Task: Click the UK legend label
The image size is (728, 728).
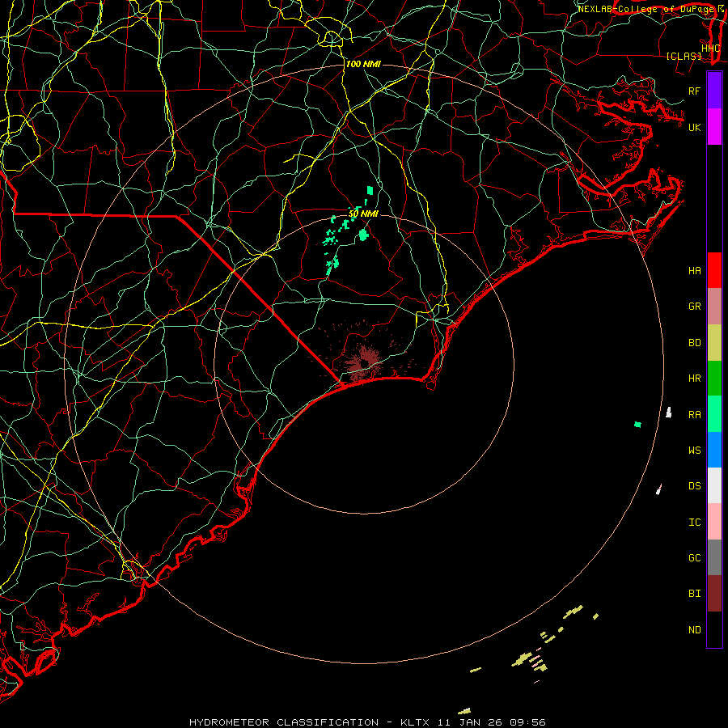Action: click(695, 127)
